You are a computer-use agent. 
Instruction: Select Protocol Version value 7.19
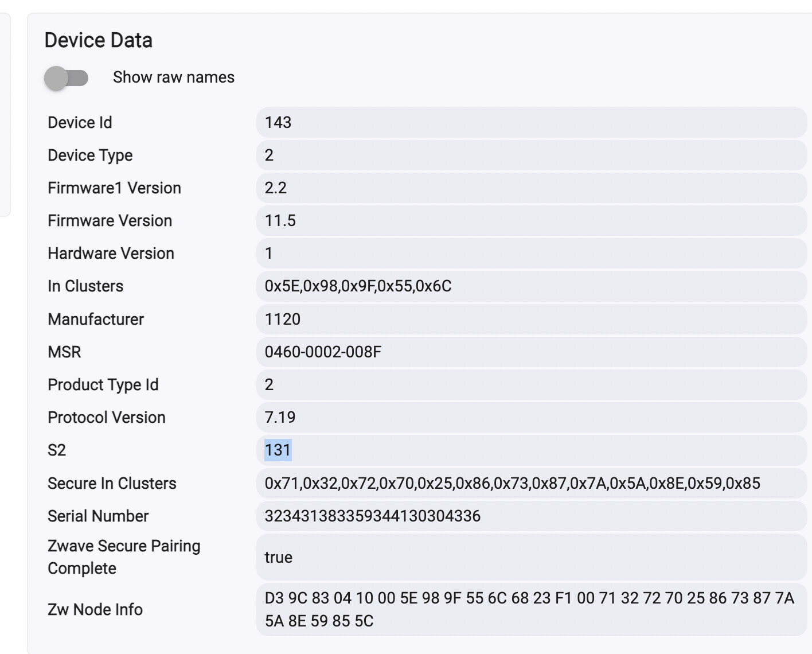[x=280, y=417]
